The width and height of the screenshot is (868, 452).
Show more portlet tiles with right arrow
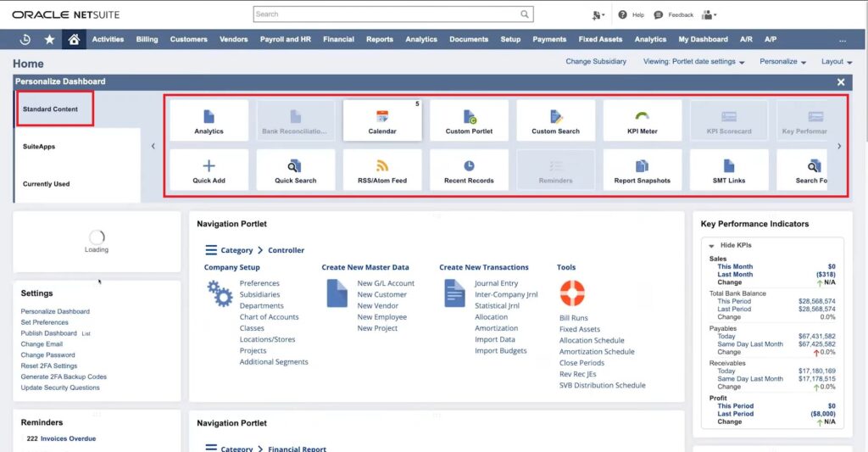(839, 146)
